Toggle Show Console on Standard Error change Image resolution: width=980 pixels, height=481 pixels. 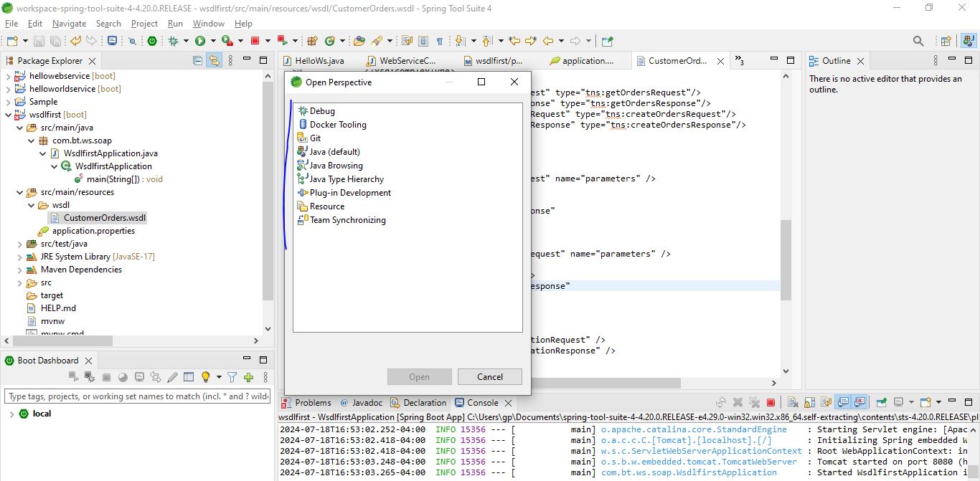pyautogui.click(x=859, y=403)
